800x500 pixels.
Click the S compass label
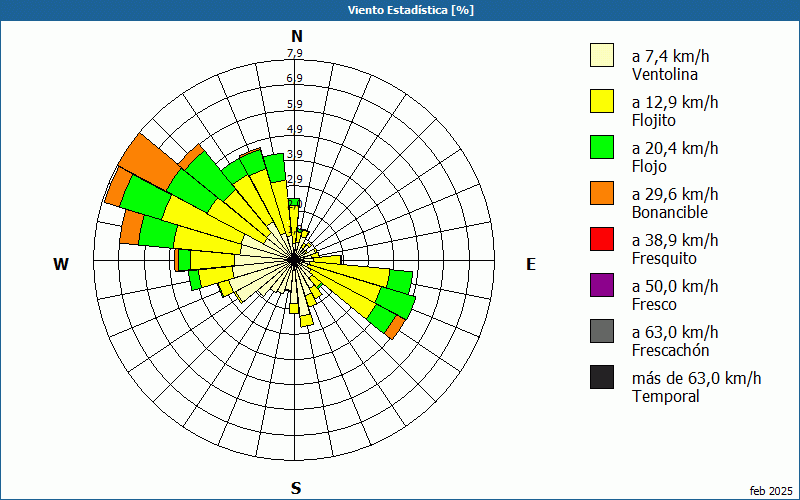296,488
